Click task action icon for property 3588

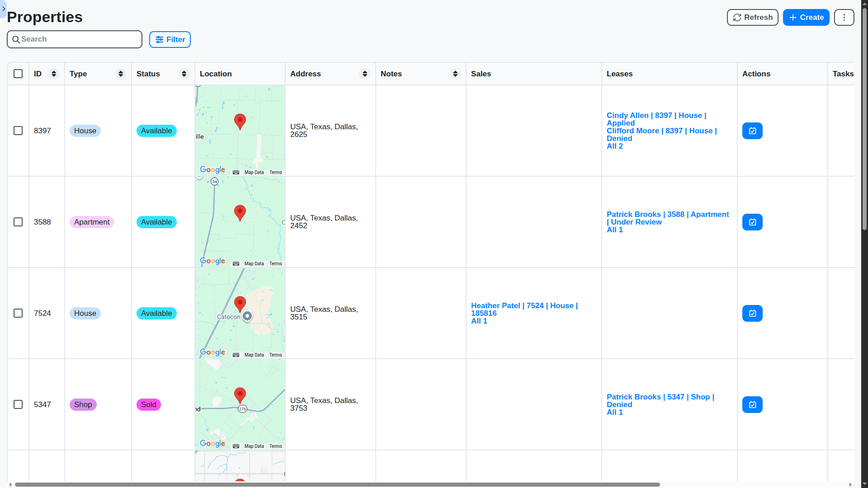(x=752, y=222)
